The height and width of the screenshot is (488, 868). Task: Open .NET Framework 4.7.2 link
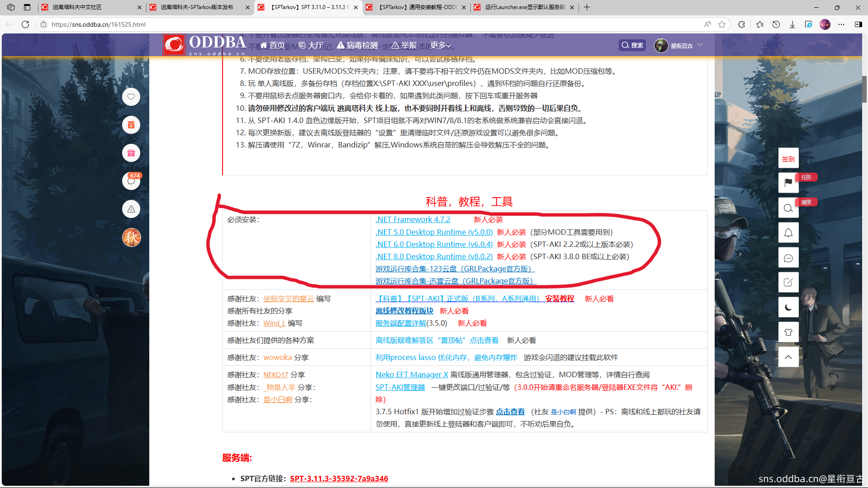point(413,219)
